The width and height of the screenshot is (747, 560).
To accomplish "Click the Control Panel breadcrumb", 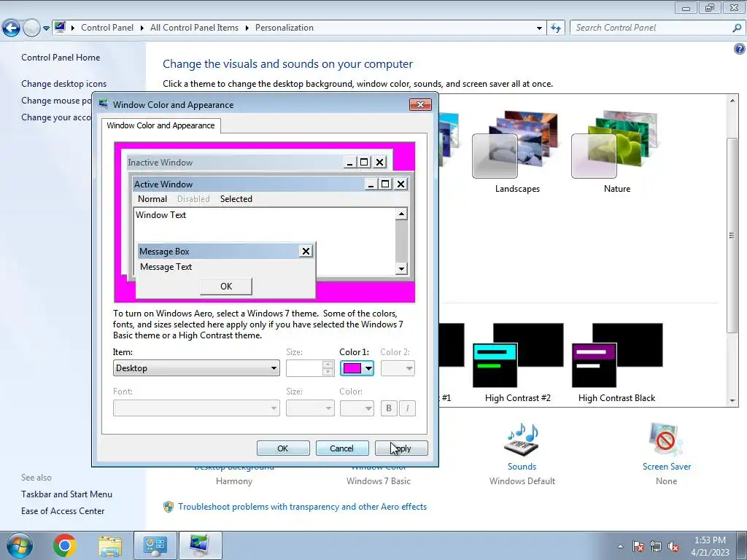I will tap(107, 28).
